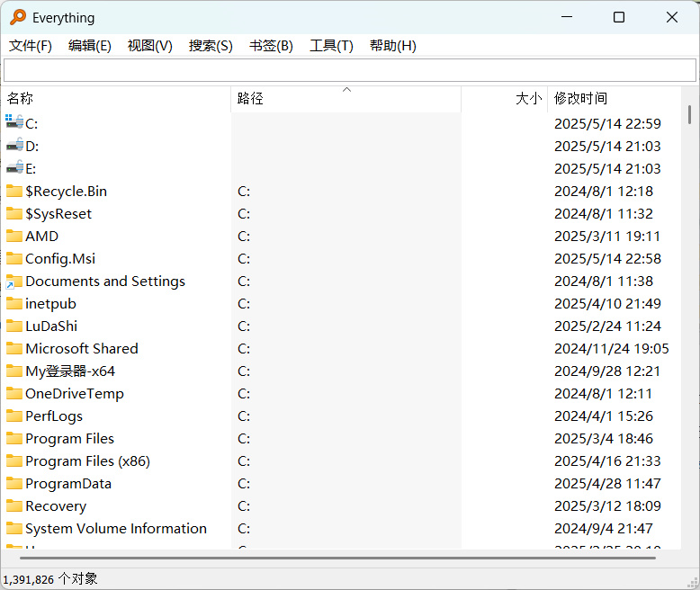Image resolution: width=700 pixels, height=590 pixels.
Task: Select the My登录器-x64 name text
Action: [x=70, y=371]
